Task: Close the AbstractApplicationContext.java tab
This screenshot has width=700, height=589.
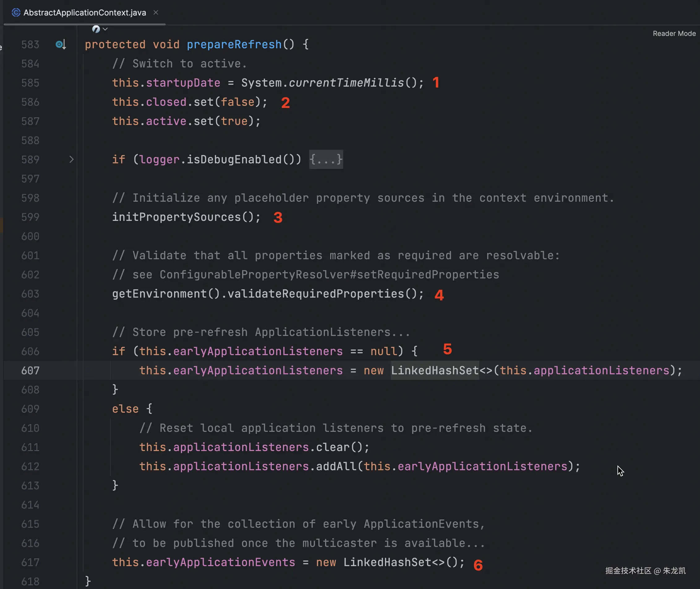Action: point(156,12)
